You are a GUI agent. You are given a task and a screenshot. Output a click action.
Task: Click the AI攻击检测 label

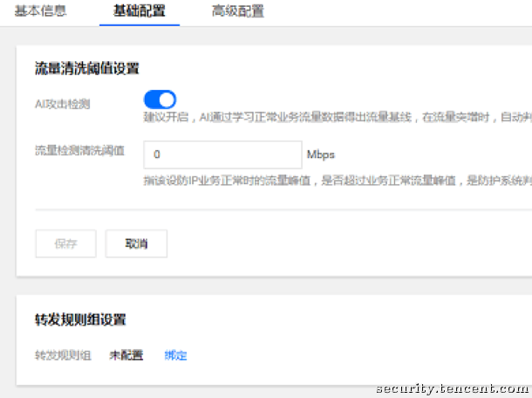63,104
